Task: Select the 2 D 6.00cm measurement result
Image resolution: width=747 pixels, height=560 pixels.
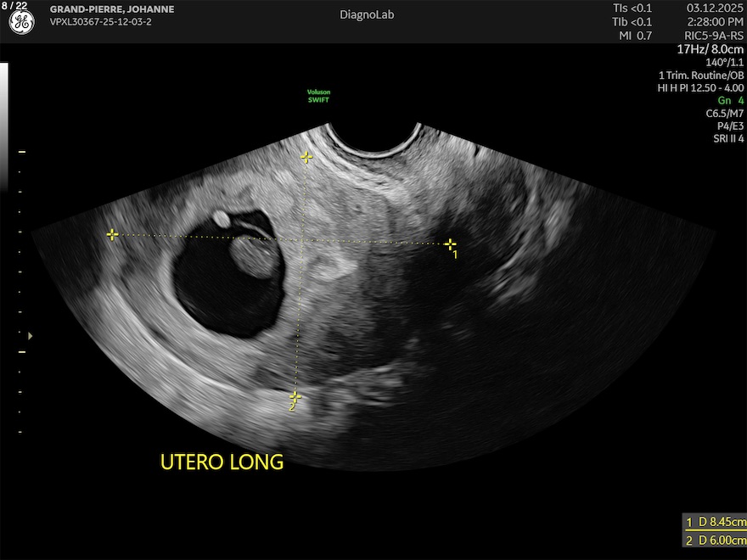Action: tap(716, 540)
